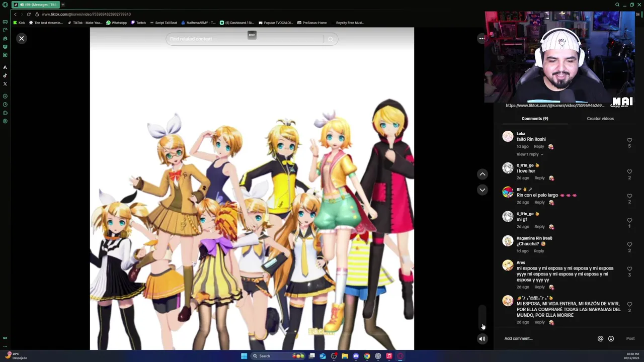This screenshot has height=362, width=644.
Task: Open the emoji picker in comment box
Action: [x=611, y=339]
